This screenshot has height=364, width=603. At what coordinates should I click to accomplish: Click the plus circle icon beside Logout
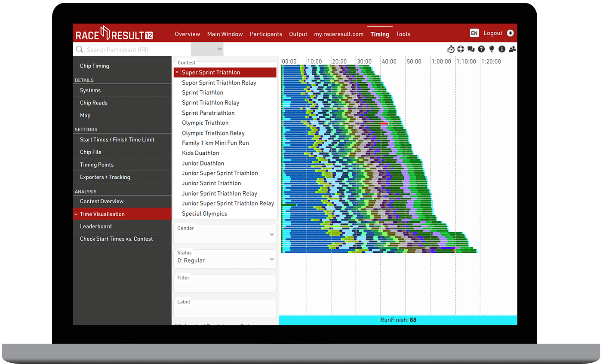tap(511, 33)
